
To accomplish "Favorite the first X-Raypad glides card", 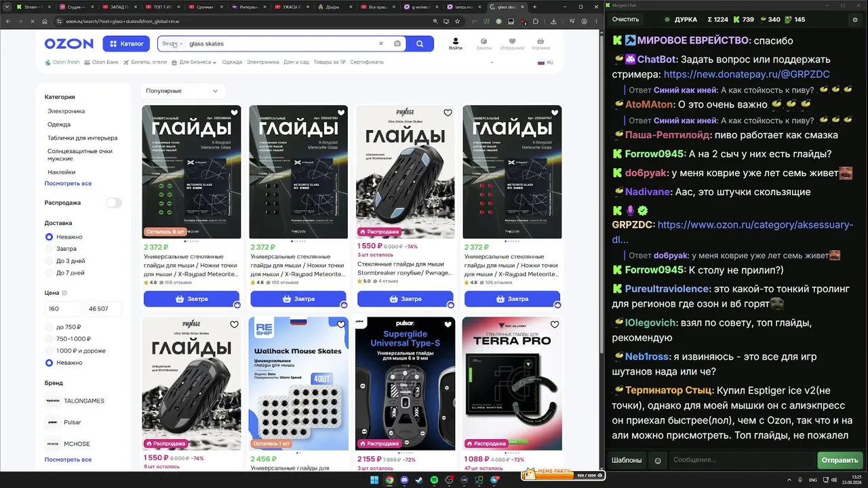I will pos(234,113).
